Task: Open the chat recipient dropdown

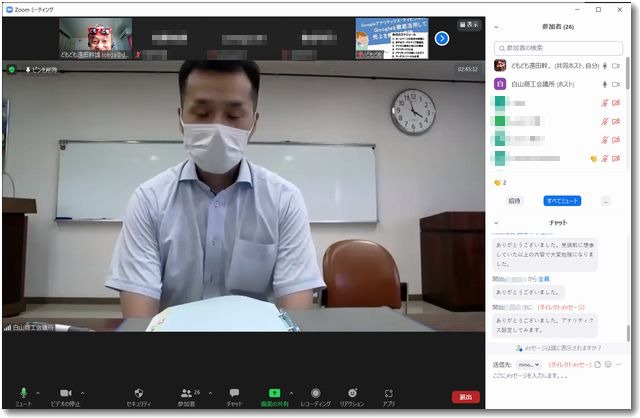Action: point(529,365)
